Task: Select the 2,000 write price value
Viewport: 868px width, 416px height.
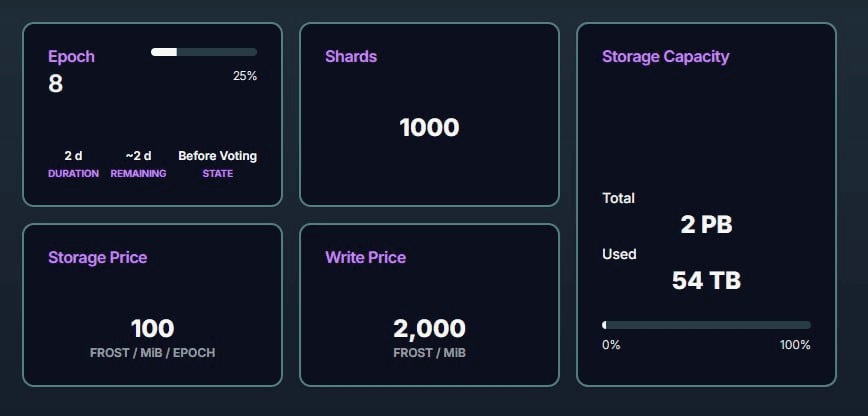Action: [429, 328]
